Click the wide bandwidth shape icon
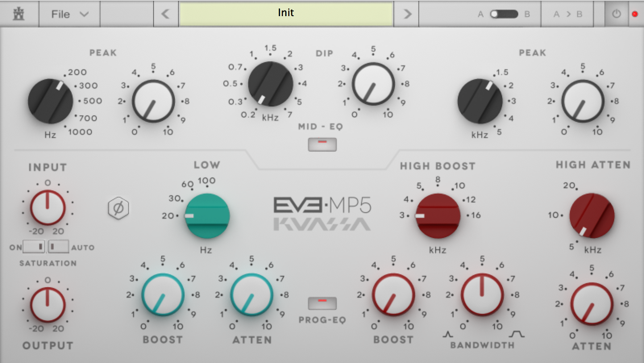This screenshot has height=363, width=644. click(516, 334)
